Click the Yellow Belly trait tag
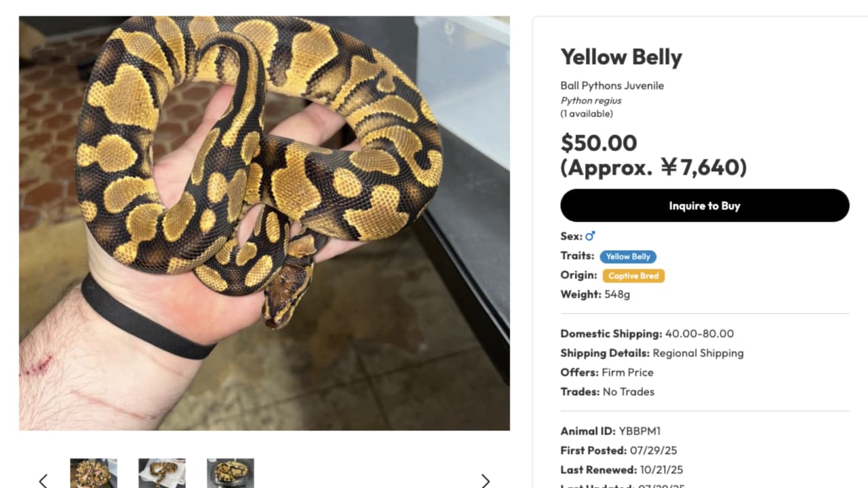The width and height of the screenshot is (868, 488). pyautogui.click(x=628, y=256)
